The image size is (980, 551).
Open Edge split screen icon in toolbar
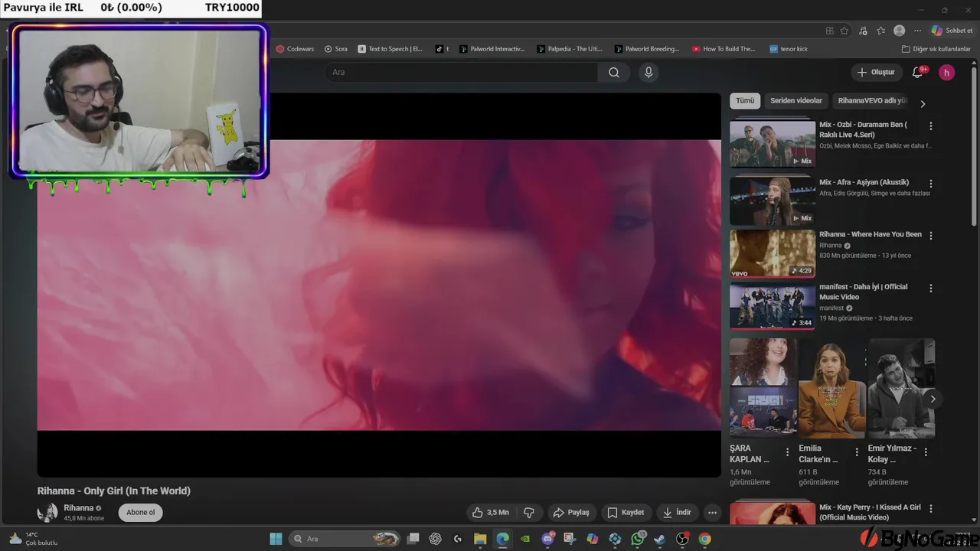click(x=829, y=31)
